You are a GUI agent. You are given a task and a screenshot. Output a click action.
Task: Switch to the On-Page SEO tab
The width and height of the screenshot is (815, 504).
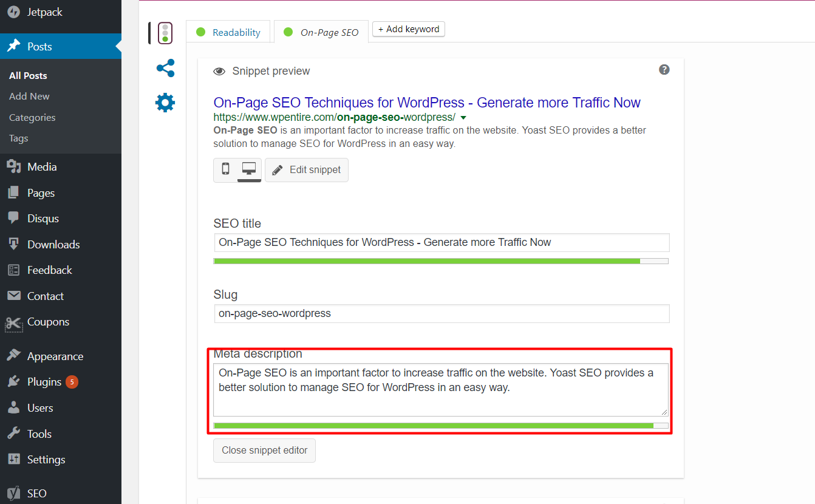click(x=321, y=32)
